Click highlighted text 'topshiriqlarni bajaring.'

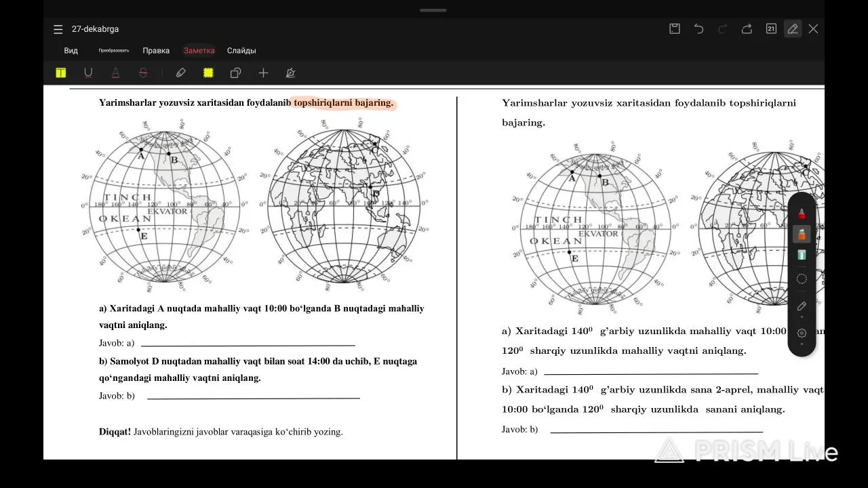[x=343, y=103]
